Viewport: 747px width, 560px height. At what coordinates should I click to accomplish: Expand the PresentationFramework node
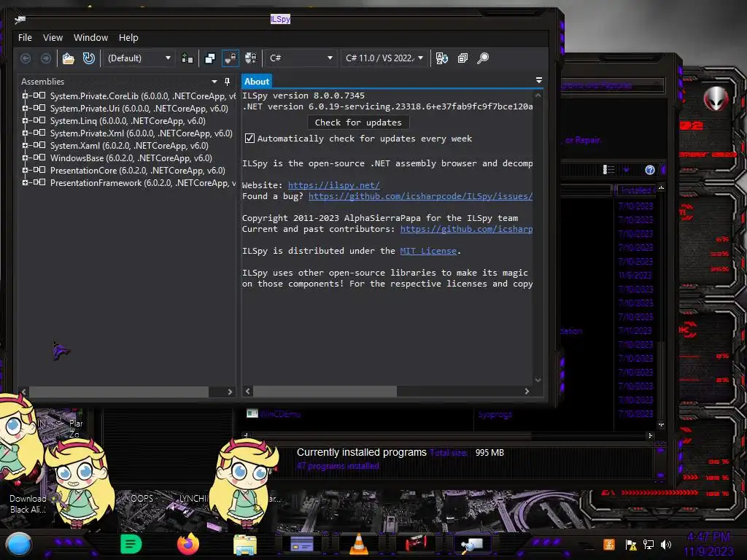click(x=25, y=182)
